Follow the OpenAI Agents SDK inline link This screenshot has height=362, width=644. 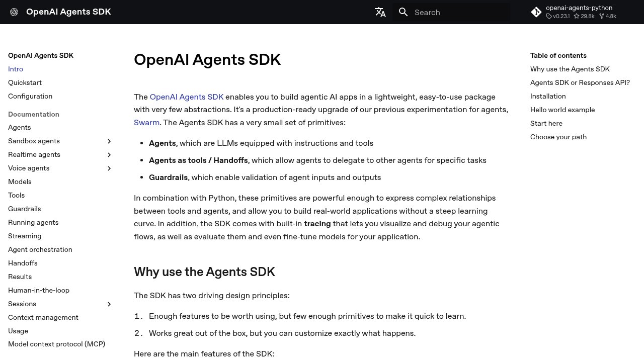(x=187, y=97)
